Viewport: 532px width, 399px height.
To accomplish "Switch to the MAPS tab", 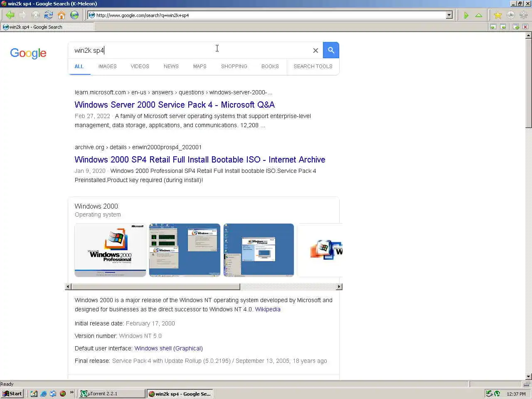I will point(200,66).
